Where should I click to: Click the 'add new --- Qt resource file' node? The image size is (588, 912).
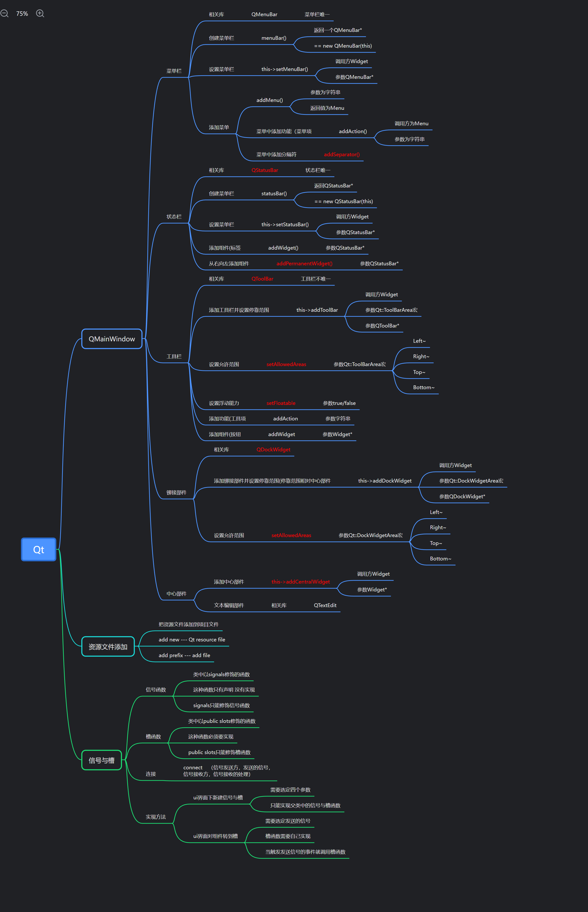pyautogui.click(x=192, y=640)
